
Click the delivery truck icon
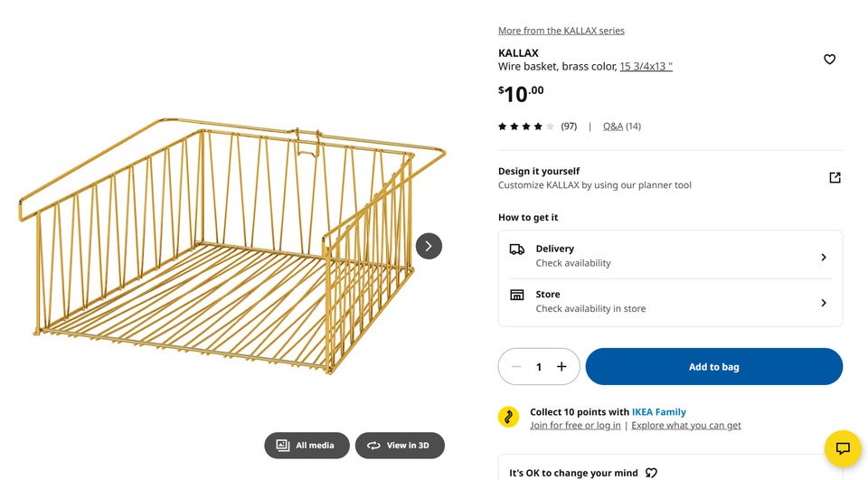pos(517,249)
